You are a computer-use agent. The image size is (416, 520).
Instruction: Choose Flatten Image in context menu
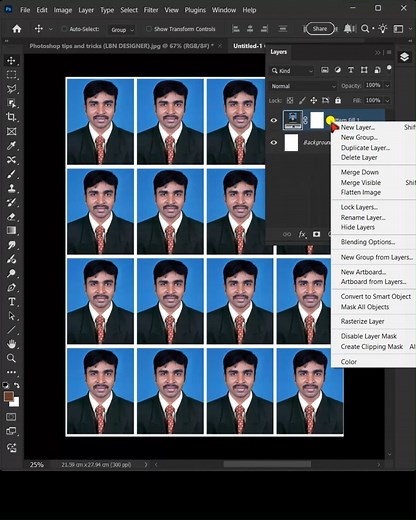[x=360, y=192]
